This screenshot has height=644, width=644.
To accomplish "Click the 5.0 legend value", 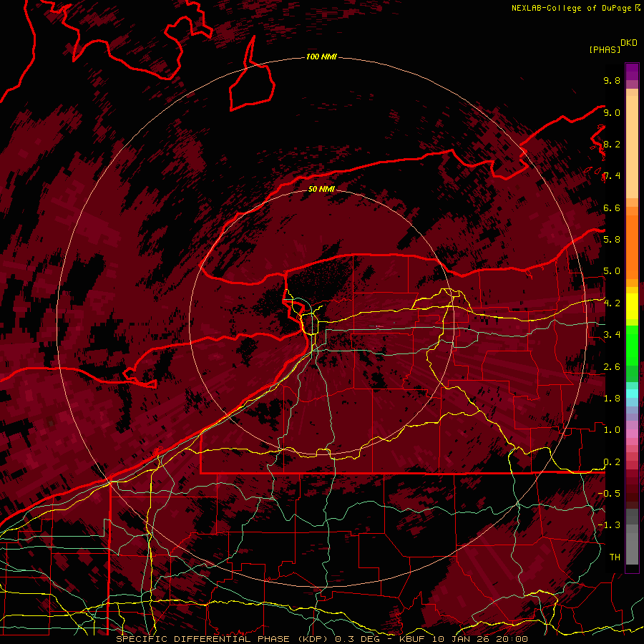I will 612,271.
